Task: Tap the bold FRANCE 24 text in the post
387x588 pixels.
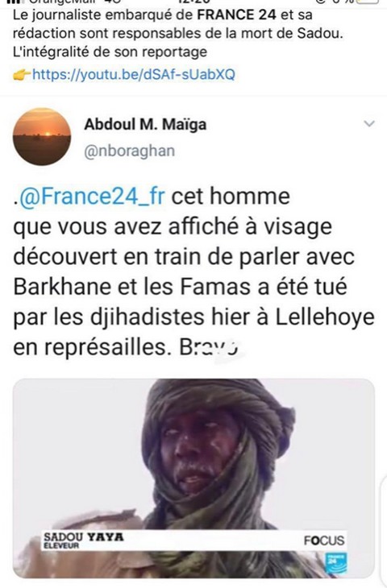Action: tap(237, 15)
